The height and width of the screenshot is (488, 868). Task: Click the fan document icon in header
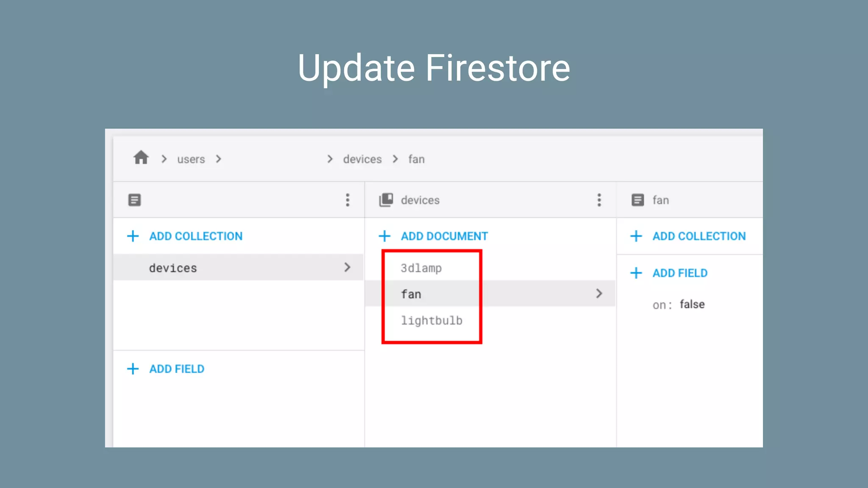pos(637,200)
